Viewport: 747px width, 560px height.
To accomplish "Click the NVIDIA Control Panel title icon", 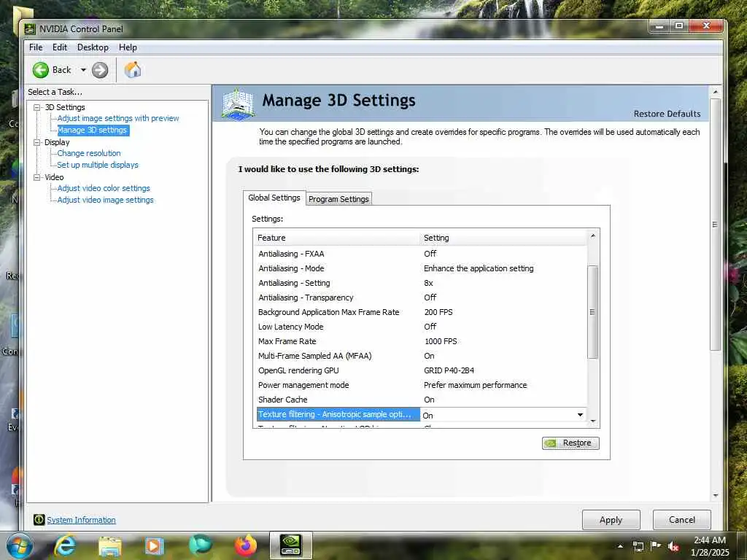I will click(30, 29).
